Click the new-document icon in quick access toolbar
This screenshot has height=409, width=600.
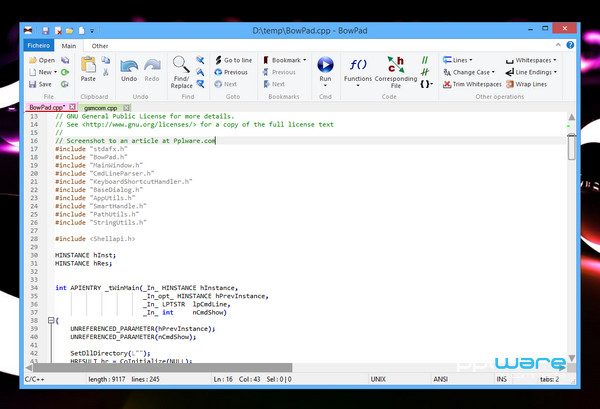[82, 31]
